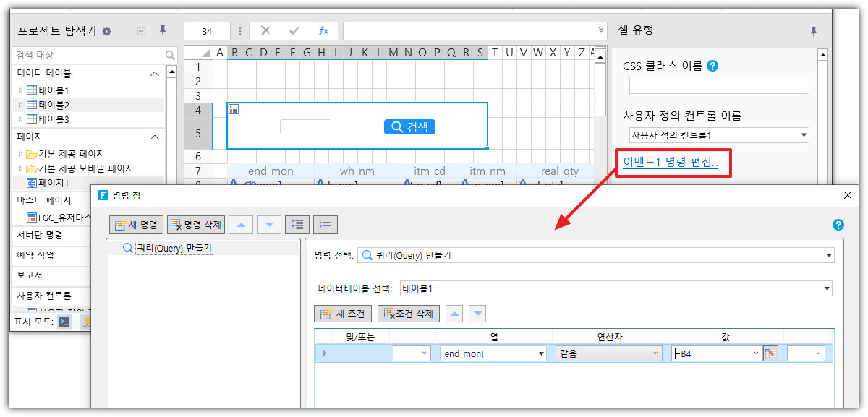
Task: Click the CSS 클래스 이름 input field
Action: 718,85
